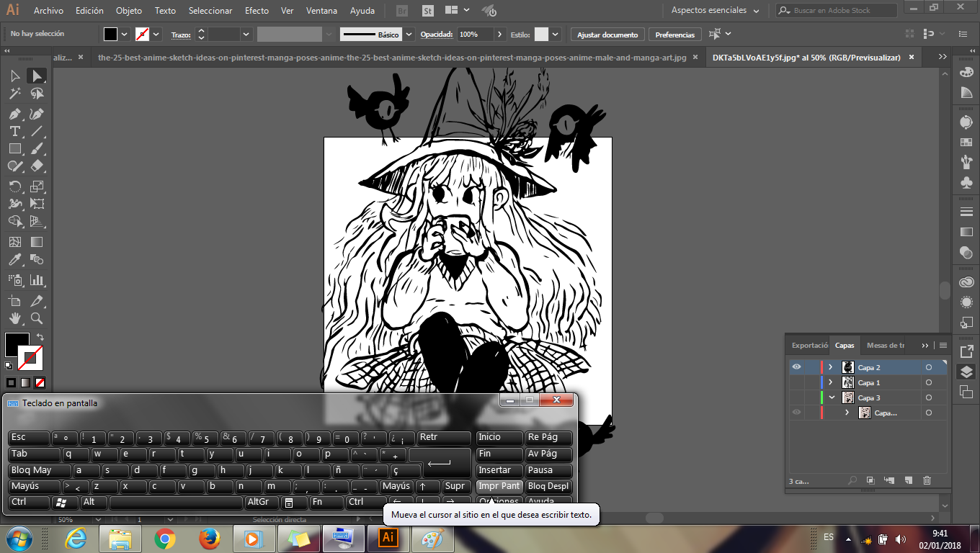Select the Pen tool
This screenshot has width=980, height=553.
coord(14,114)
